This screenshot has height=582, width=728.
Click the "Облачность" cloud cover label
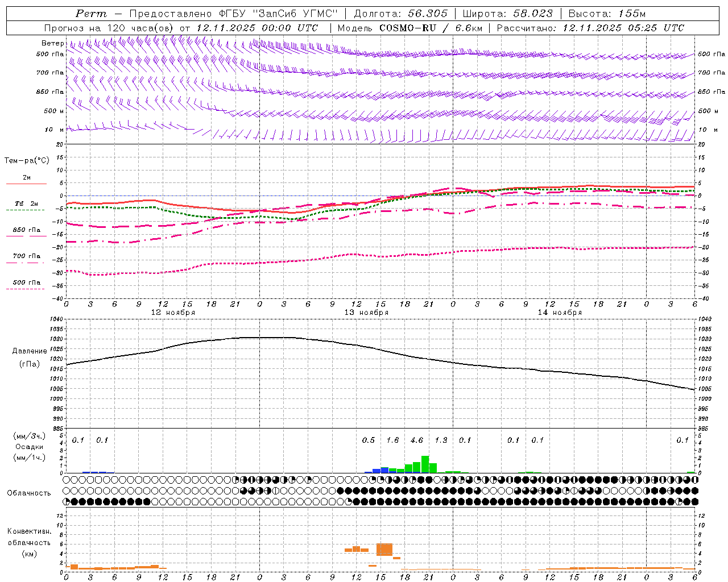(x=29, y=493)
